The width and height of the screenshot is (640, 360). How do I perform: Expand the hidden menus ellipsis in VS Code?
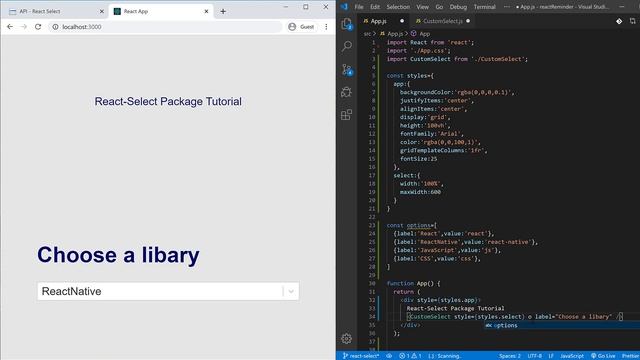click(x=507, y=7)
